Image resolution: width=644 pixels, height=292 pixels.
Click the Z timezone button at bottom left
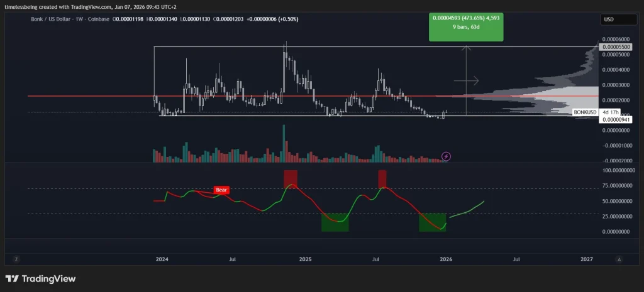[x=17, y=259]
